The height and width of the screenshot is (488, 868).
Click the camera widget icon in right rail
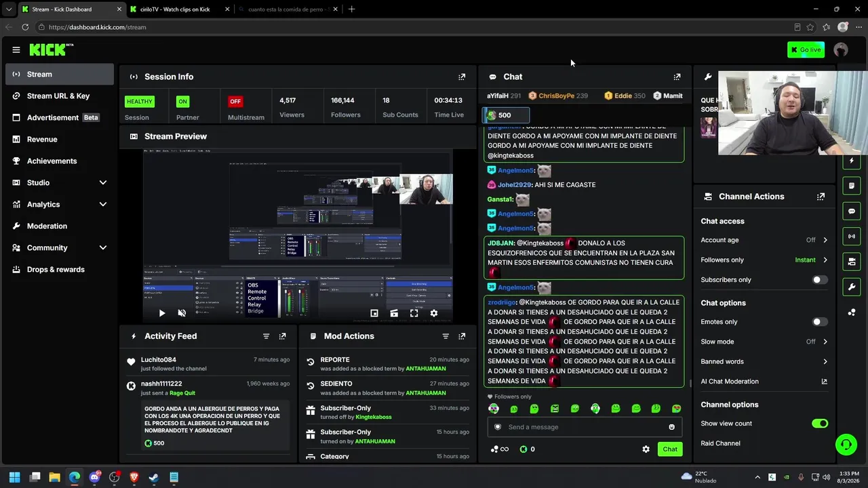pos(852,262)
